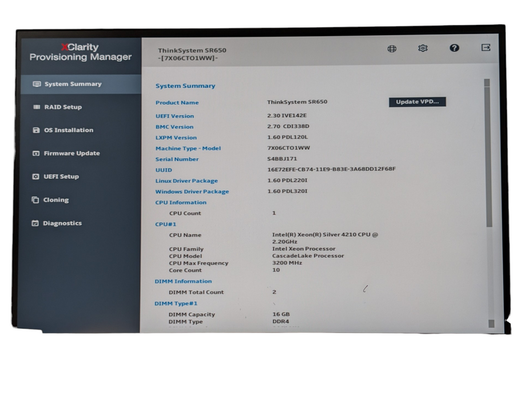The height and width of the screenshot is (400, 532).
Task: Click the Core Count label
Action: click(x=185, y=270)
